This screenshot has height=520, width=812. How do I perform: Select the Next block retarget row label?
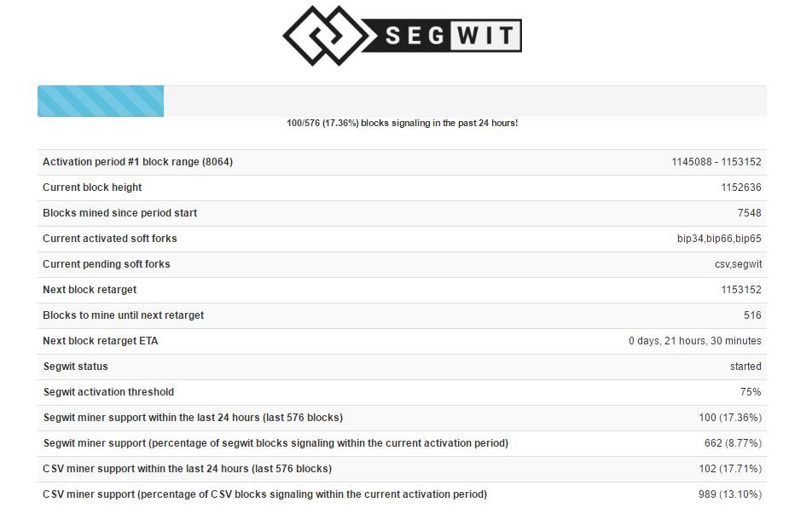[x=90, y=290]
